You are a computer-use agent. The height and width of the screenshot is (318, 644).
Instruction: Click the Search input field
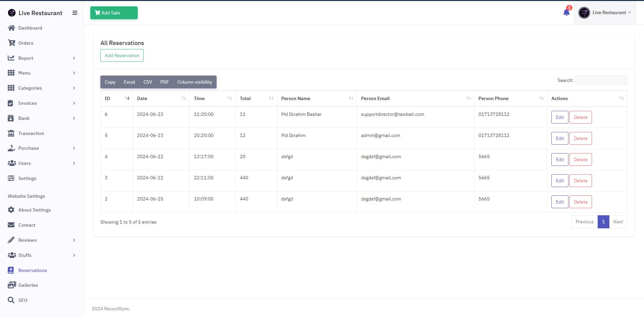click(x=601, y=80)
